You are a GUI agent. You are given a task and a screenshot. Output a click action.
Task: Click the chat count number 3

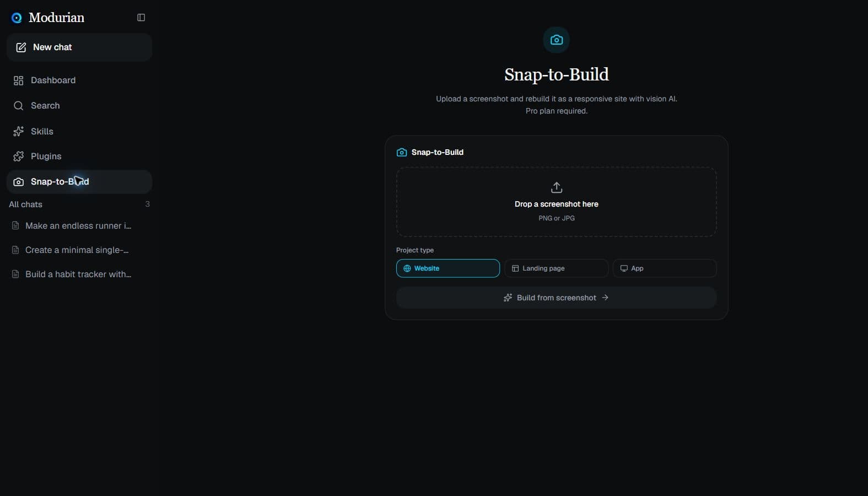147,204
